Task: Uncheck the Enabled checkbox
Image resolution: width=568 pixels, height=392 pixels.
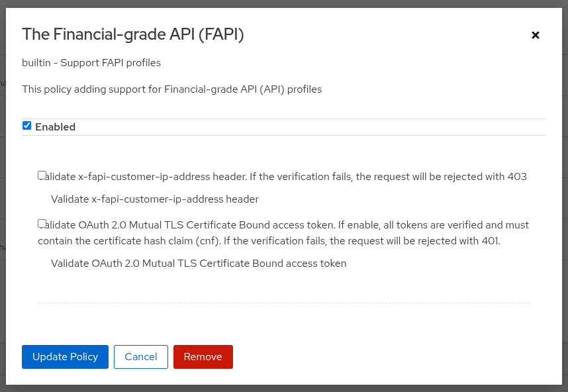Action: (27, 126)
